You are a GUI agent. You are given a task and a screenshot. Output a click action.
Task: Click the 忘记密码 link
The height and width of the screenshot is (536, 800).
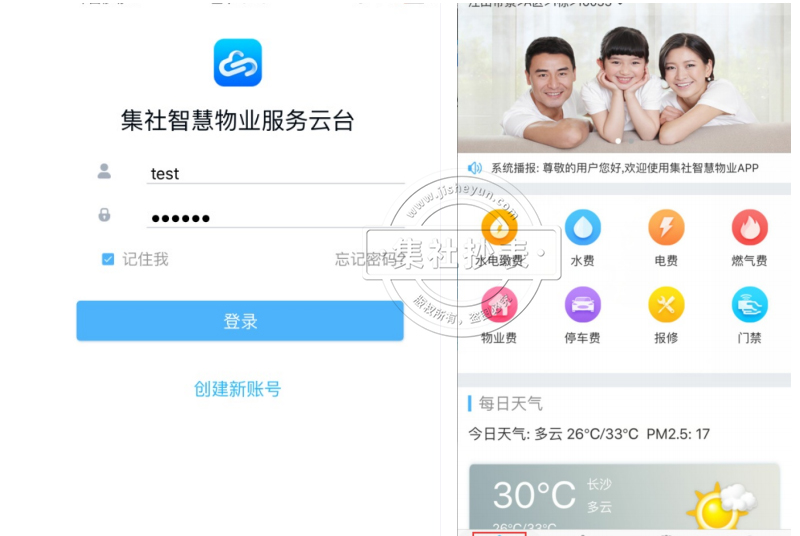pos(369,259)
